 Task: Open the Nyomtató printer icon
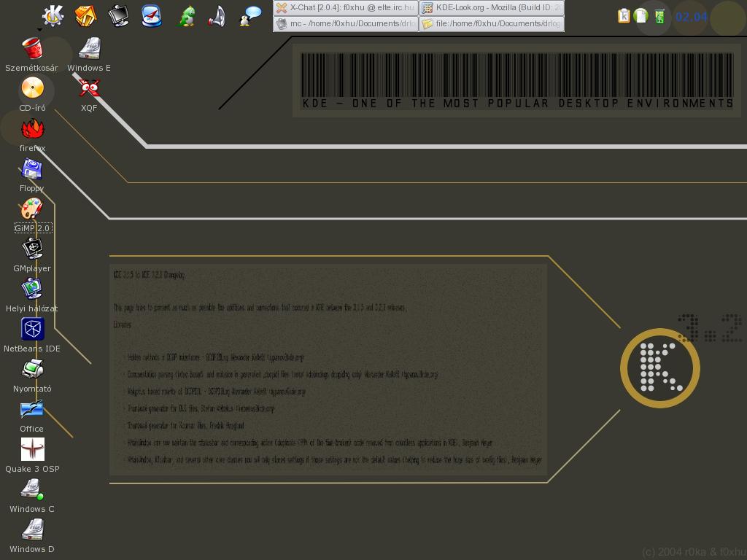pyautogui.click(x=32, y=369)
